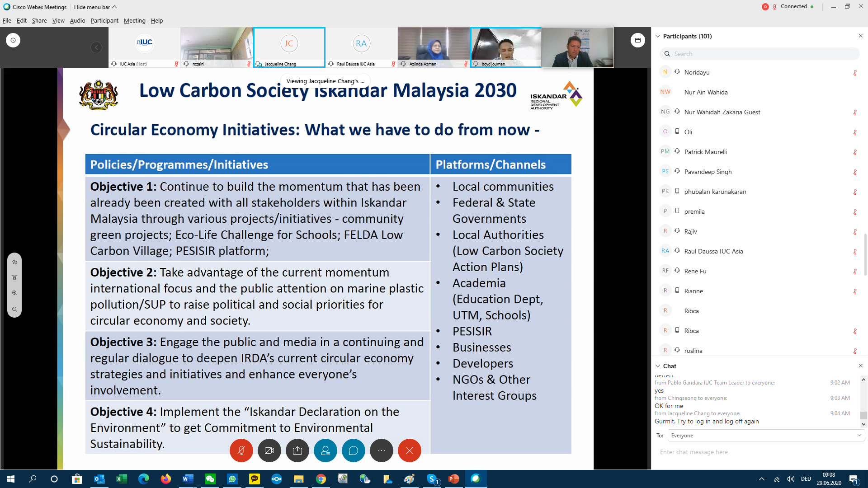Viewport: 868px width, 488px height.
Task: Open the Participant menu
Action: 104,21
